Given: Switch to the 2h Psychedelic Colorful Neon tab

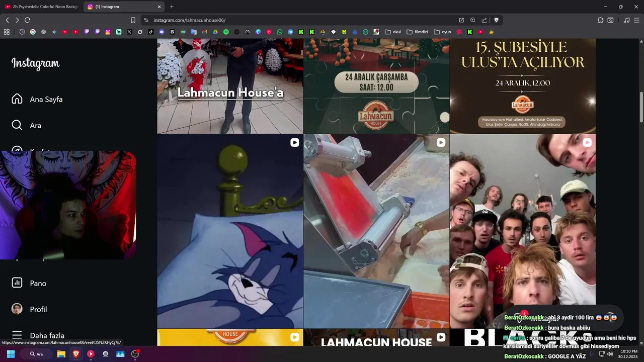Looking at the screenshot, I should click(41, 7).
